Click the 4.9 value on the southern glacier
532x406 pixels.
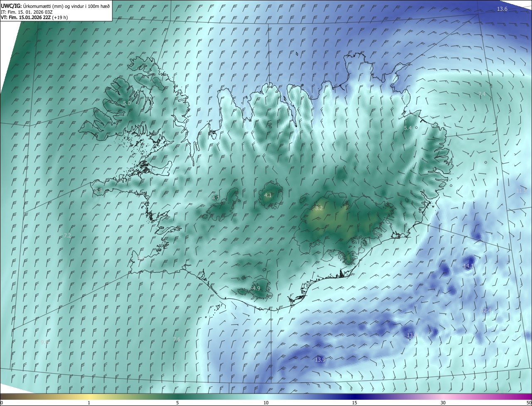point(256,288)
